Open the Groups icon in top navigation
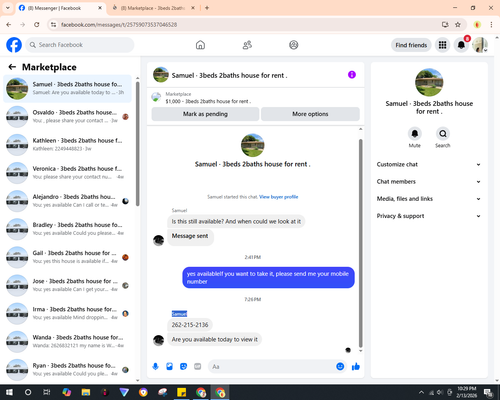 294,45
